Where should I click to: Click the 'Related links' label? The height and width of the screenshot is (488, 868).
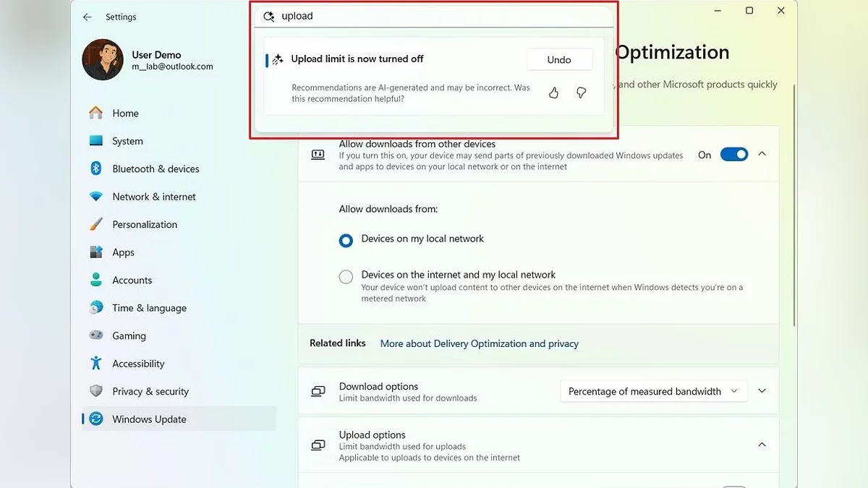338,343
